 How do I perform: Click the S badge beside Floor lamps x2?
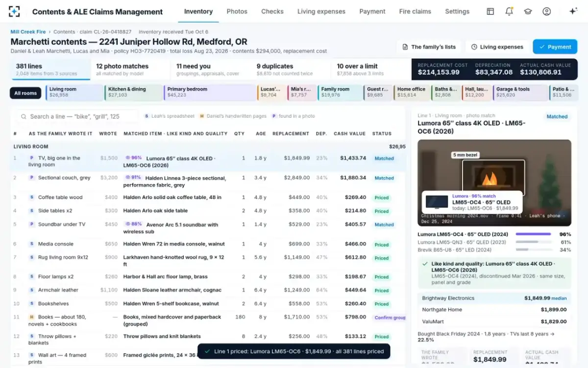tap(32, 277)
